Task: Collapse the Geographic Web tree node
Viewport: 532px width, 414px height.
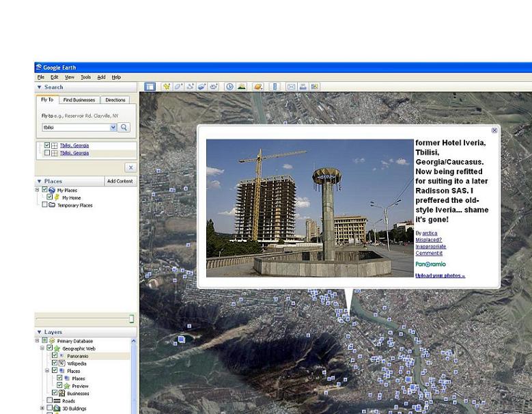Action: (x=42, y=348)
